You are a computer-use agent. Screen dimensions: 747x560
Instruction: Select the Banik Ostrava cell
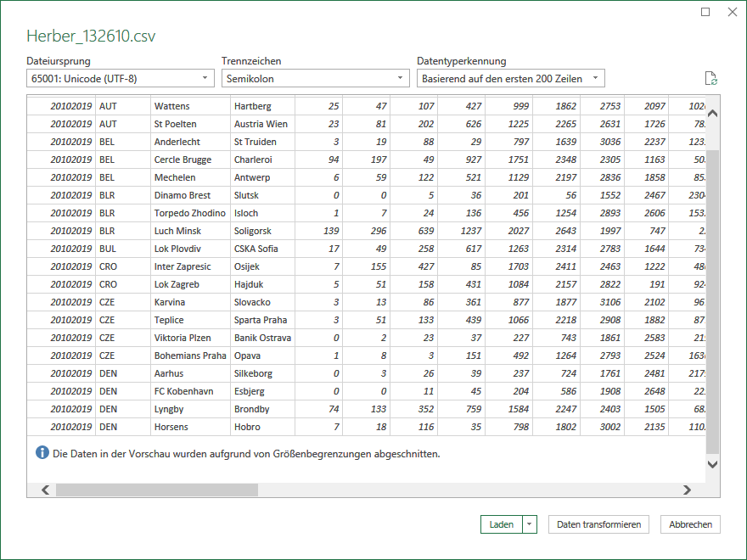click(x=262, y=338)
